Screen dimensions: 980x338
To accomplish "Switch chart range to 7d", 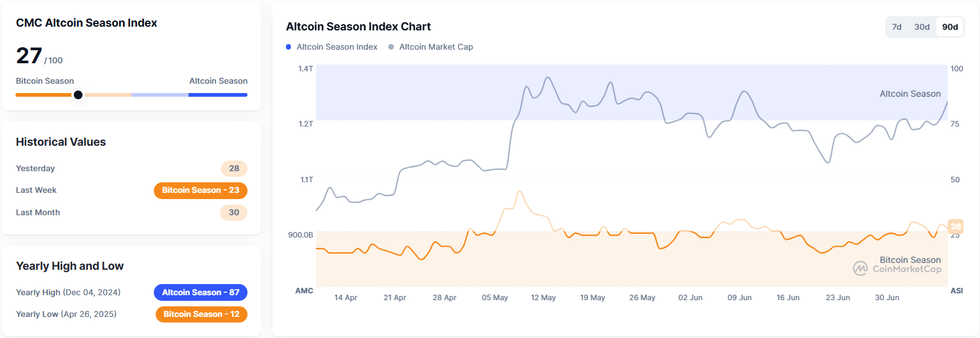I will tap(896, 27).
